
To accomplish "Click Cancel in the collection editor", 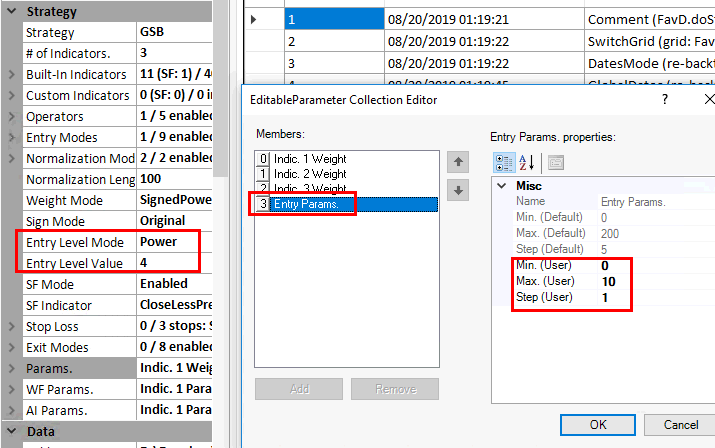I will tap(680, 424).
